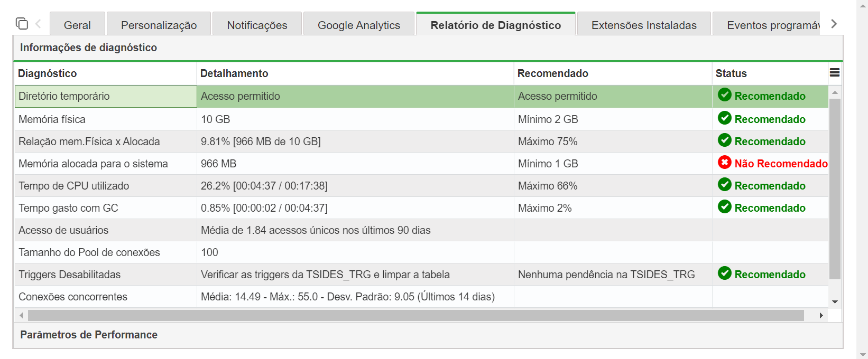Click green check for Tempo de CPU utilizado

tap(724, 185)
